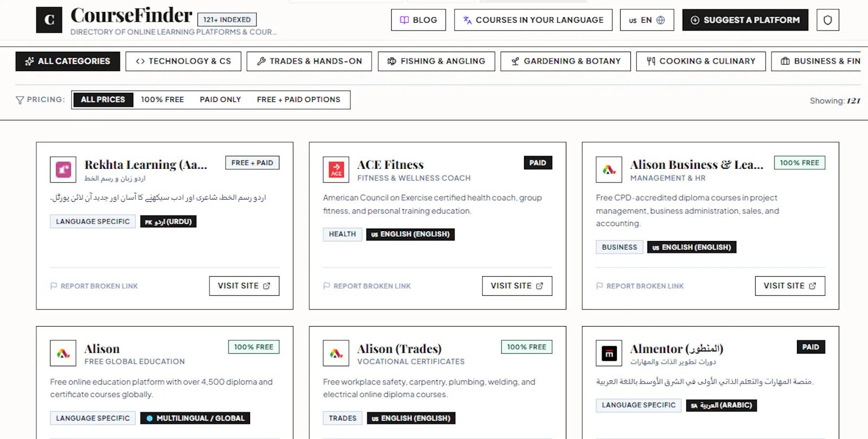Click the Almentor logo thumbnail

click(609, 353)
